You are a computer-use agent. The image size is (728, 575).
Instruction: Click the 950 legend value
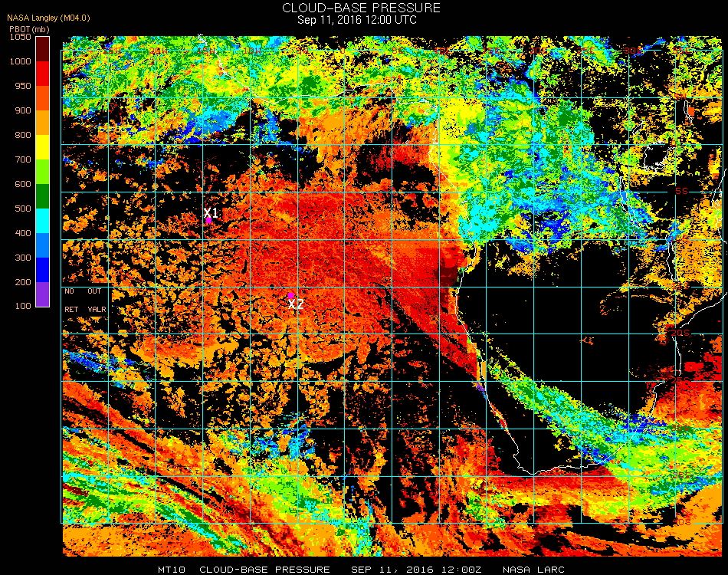(23, 86)
